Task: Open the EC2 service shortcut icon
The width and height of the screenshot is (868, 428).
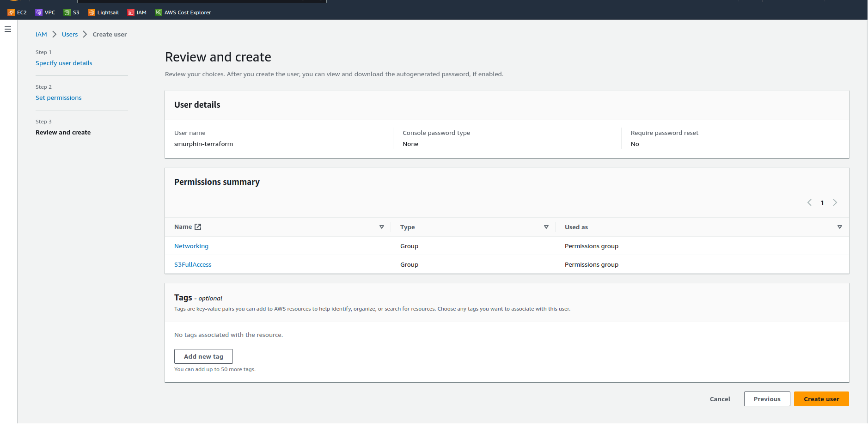Action: click(x=11, y=12)
